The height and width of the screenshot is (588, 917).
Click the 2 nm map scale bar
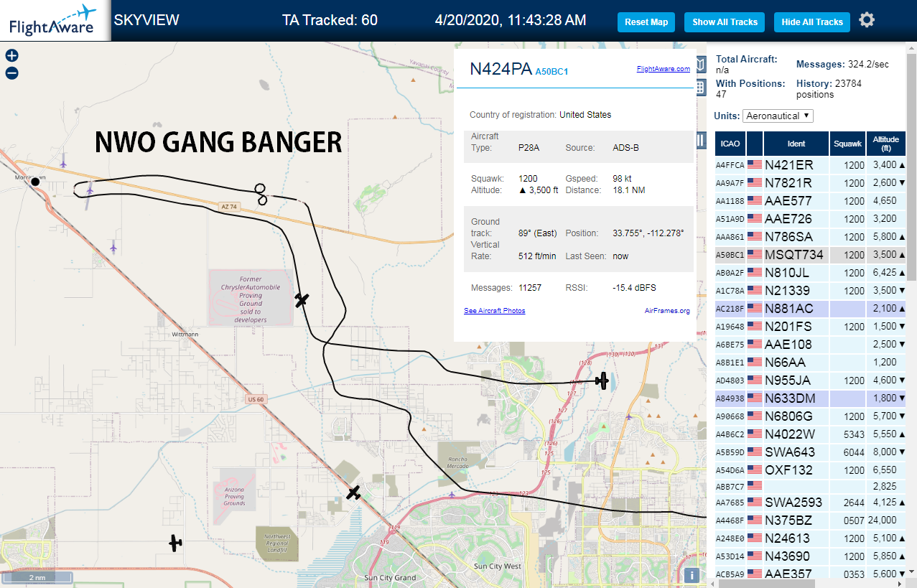37,577
